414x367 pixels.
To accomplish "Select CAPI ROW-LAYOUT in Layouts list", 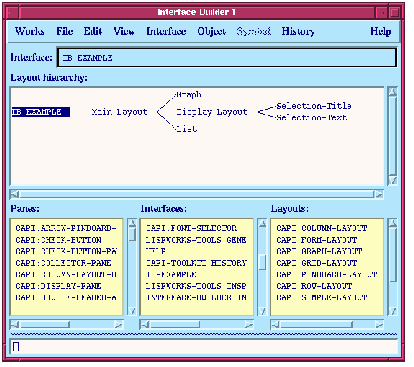I will click(314, 286).
